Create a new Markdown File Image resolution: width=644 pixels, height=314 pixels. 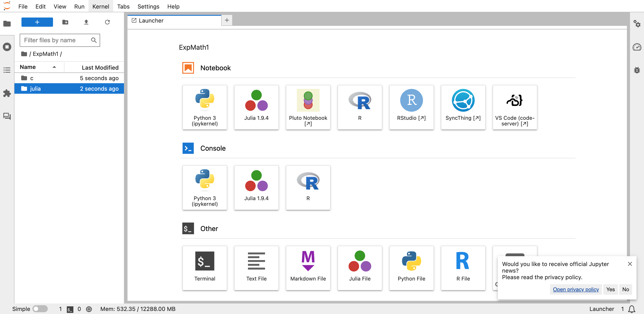click(x=308, y=268)
